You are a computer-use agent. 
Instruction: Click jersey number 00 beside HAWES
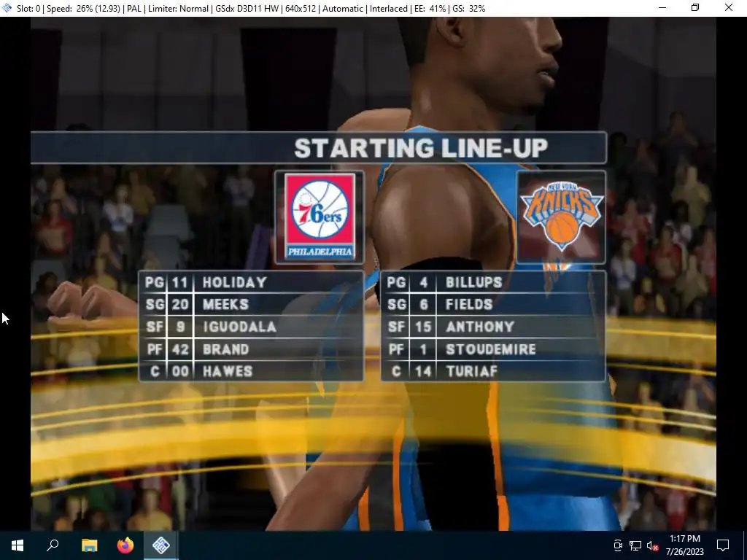click(x=180, y=371)
